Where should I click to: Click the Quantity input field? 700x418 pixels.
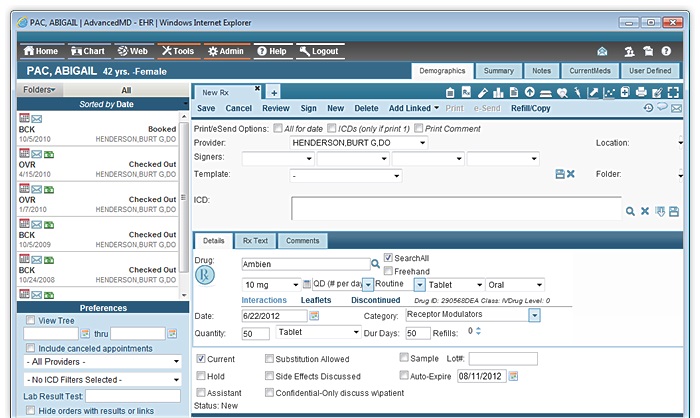click(x=255, y=333)
